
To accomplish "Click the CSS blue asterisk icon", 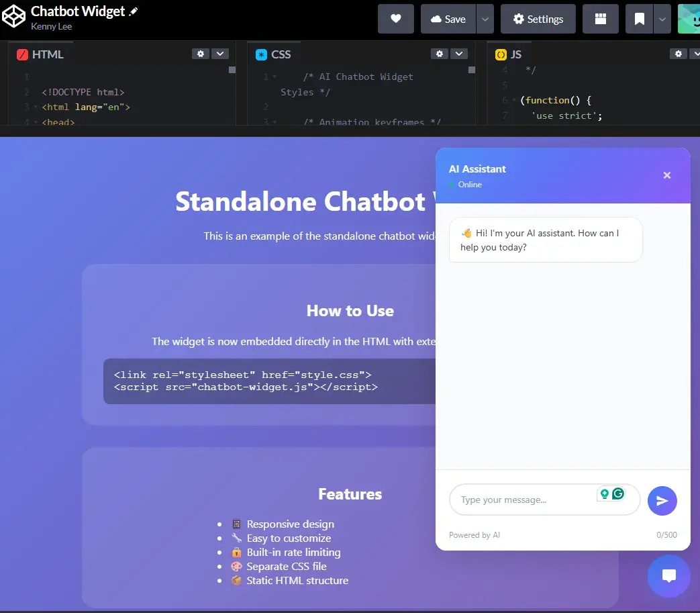I will [x=261, y=54].
